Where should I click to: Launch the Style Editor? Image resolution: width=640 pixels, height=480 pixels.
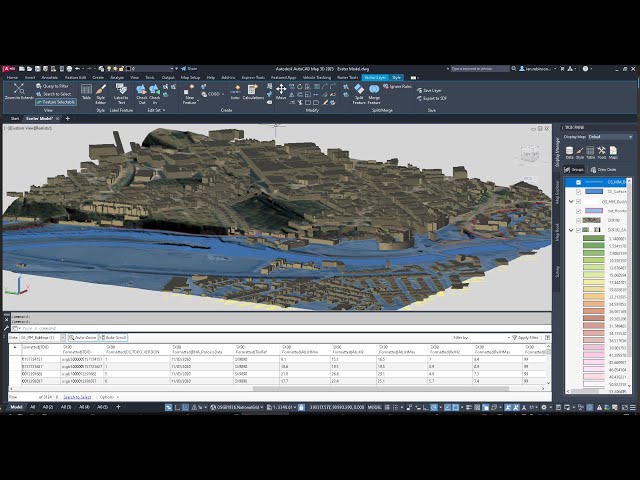pyautogui.click(x=101, y=94)
